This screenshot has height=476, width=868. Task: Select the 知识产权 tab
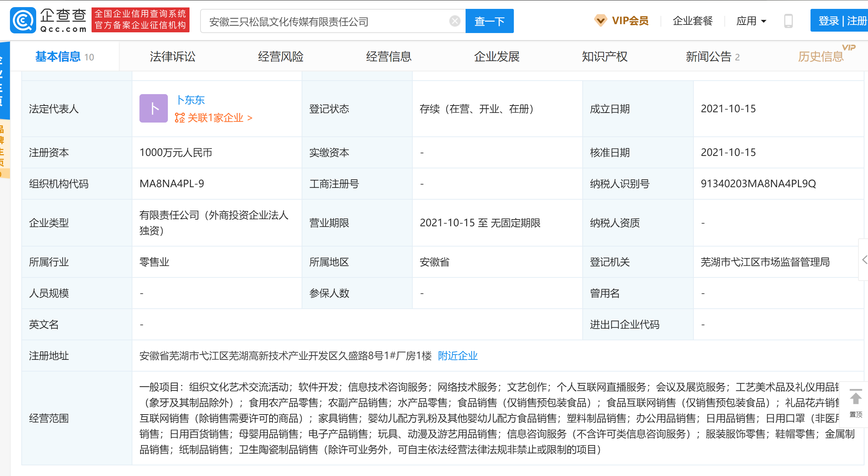(605, 56)
